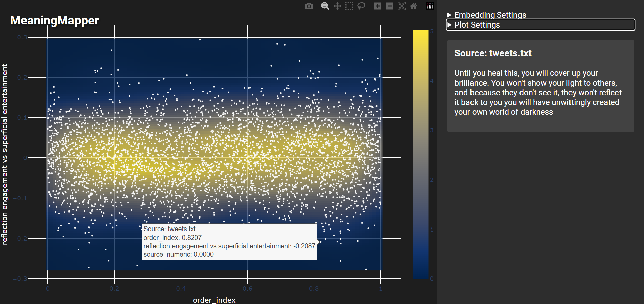Click the density color scale bar

pos(421,154)
